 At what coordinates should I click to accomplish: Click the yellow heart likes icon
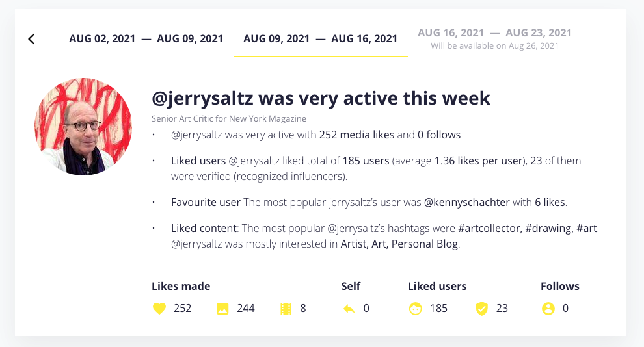pyautogui.click(x=159, y=309)
